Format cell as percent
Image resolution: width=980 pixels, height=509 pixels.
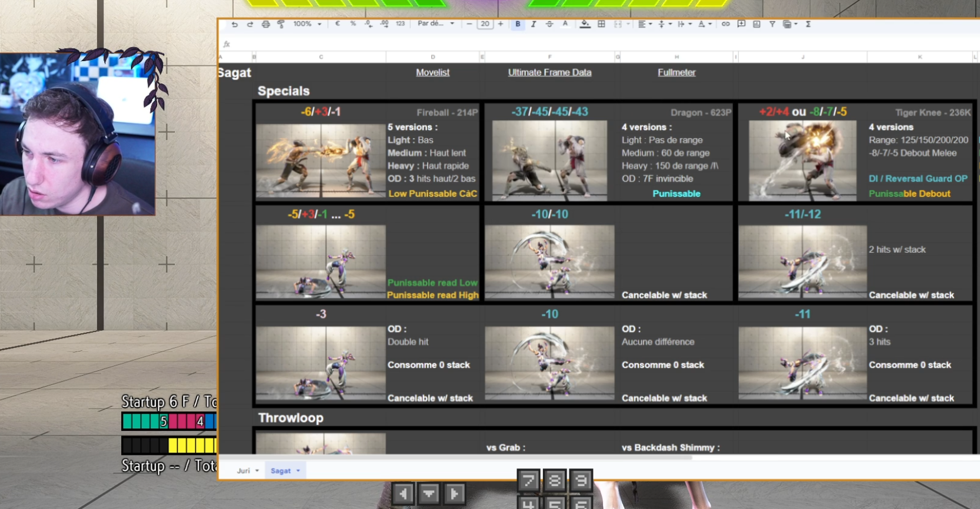point(353,24)
